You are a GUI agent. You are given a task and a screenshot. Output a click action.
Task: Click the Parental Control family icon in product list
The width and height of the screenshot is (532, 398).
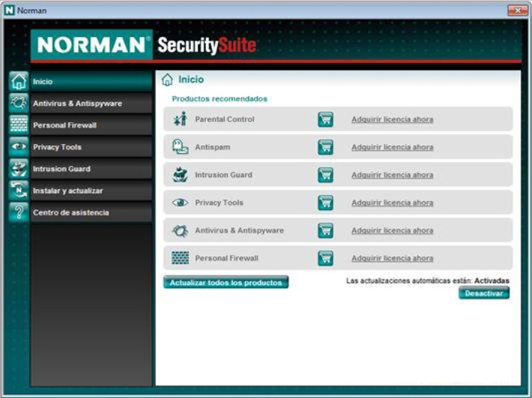pos(180,119)
